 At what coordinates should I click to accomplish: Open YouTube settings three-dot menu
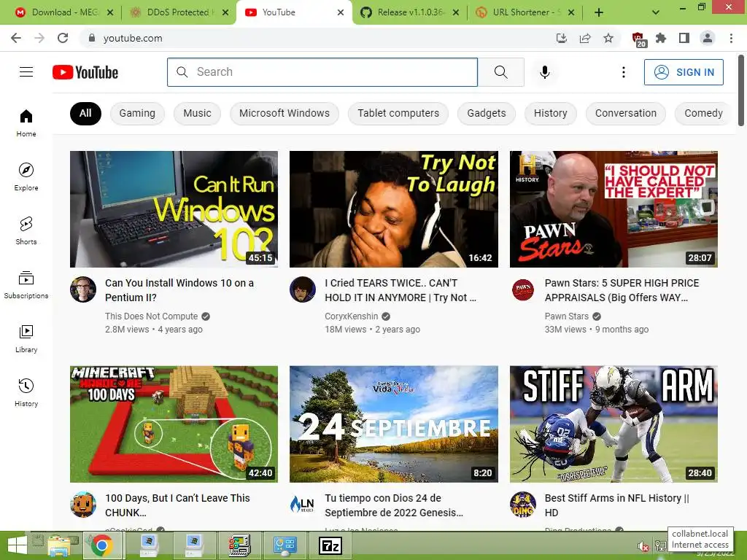pyautogui.click(x=624, y=72)
